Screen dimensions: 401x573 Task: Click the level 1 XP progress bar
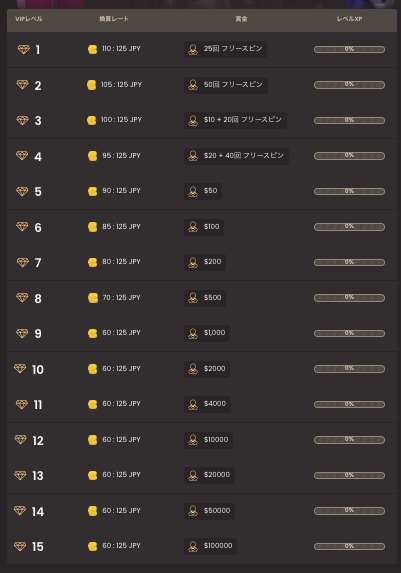click(x=349, y=49)
